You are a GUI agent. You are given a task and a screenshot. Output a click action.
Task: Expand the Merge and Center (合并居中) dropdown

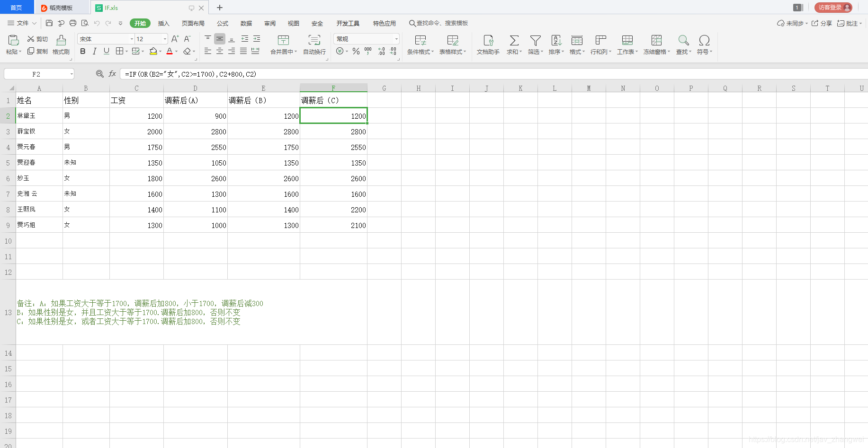tap(295, 52)
